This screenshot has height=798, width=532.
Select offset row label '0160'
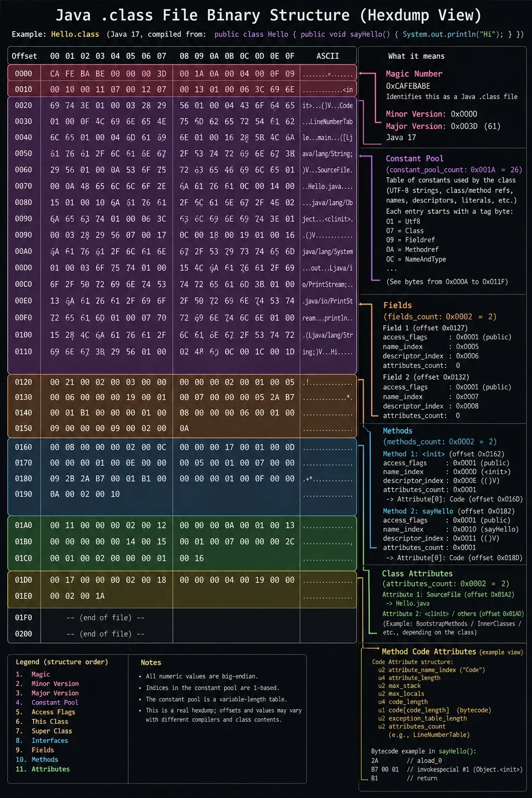click(x=23, y=447)
